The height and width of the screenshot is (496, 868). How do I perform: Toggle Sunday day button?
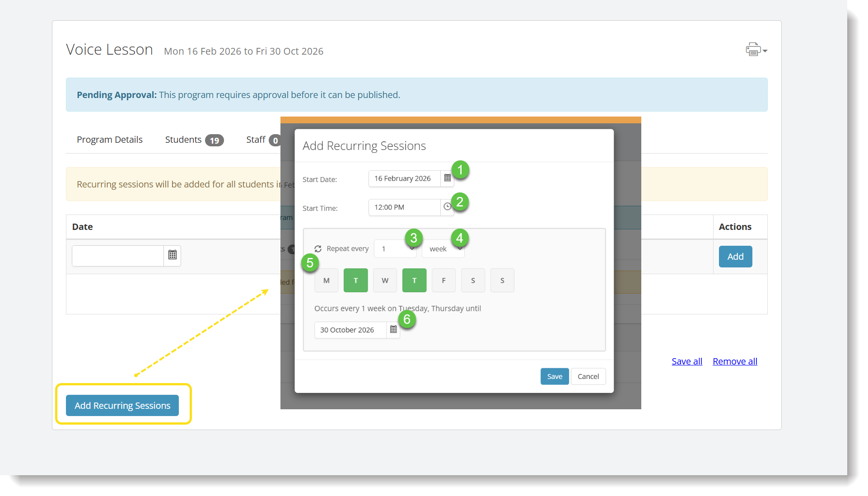pos(502,281)
